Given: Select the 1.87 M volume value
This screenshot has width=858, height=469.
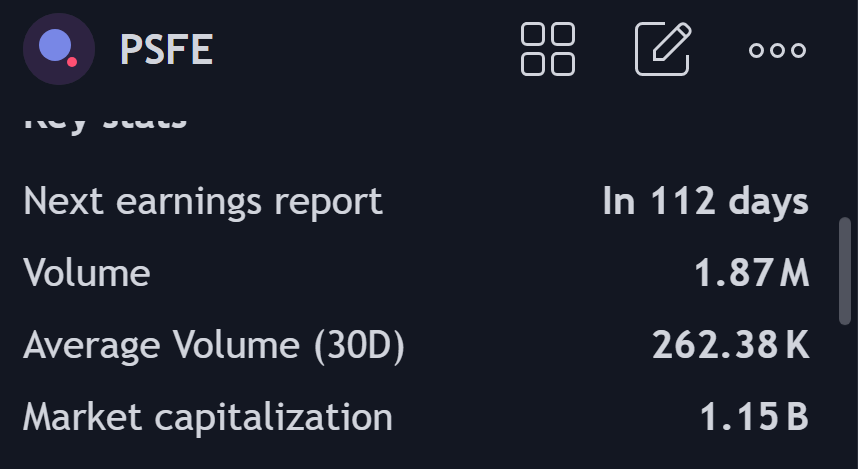Looking at the screenshot, I should pos(751,273).
